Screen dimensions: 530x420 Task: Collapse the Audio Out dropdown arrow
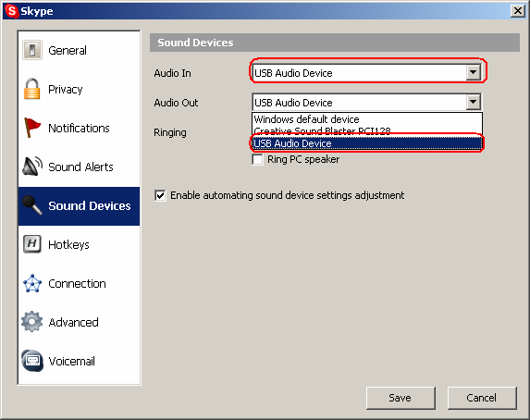473,102
